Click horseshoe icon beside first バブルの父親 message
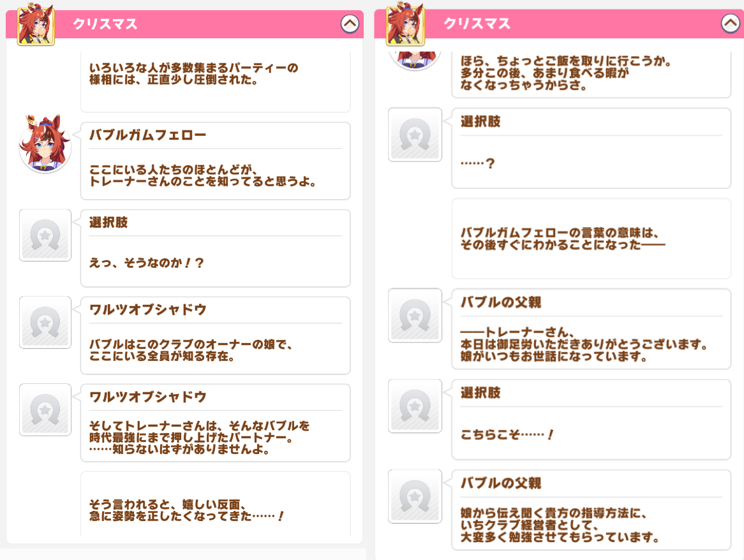This screenshot has height=560, width=744. (x=415, y=315)
